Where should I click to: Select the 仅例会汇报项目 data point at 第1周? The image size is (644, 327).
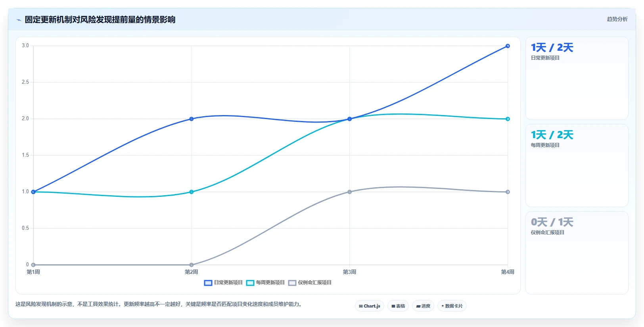(33, 265)
